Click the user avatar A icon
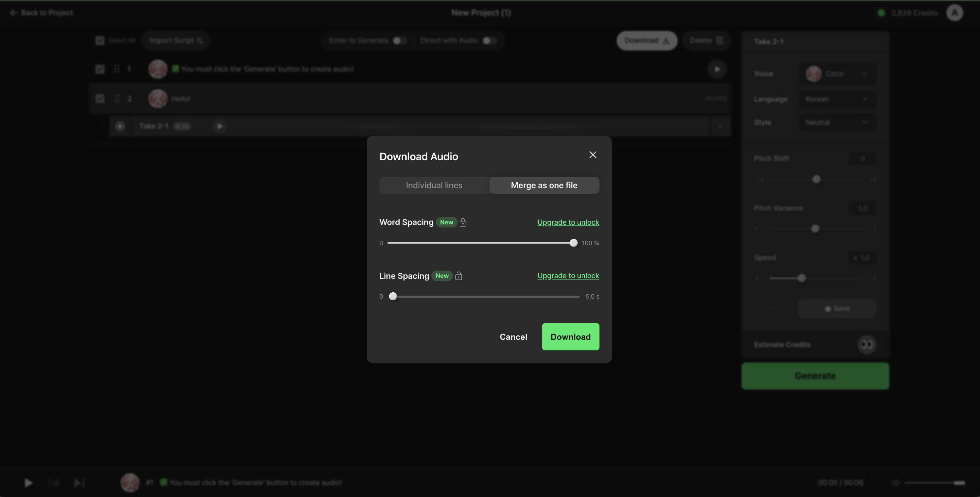The width and height of the screenshot is (980, 497). pyautogui.click(x=955, y=13)
